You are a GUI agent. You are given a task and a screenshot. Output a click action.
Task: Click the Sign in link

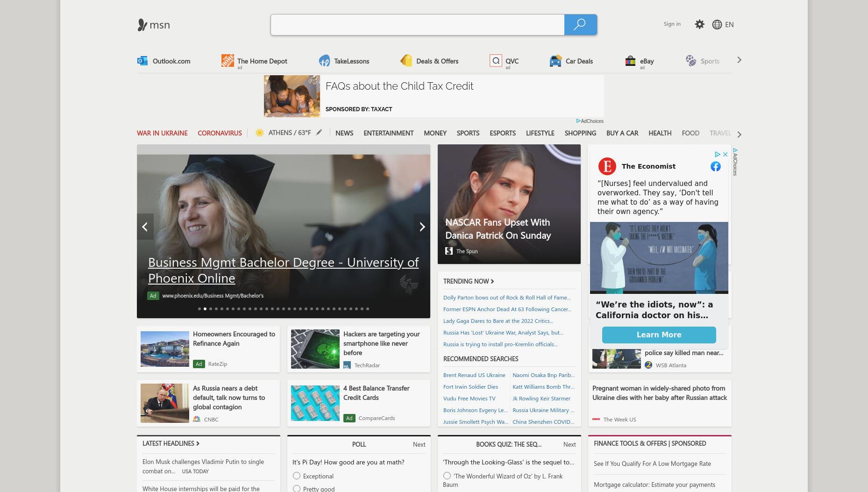click(672, 24)
